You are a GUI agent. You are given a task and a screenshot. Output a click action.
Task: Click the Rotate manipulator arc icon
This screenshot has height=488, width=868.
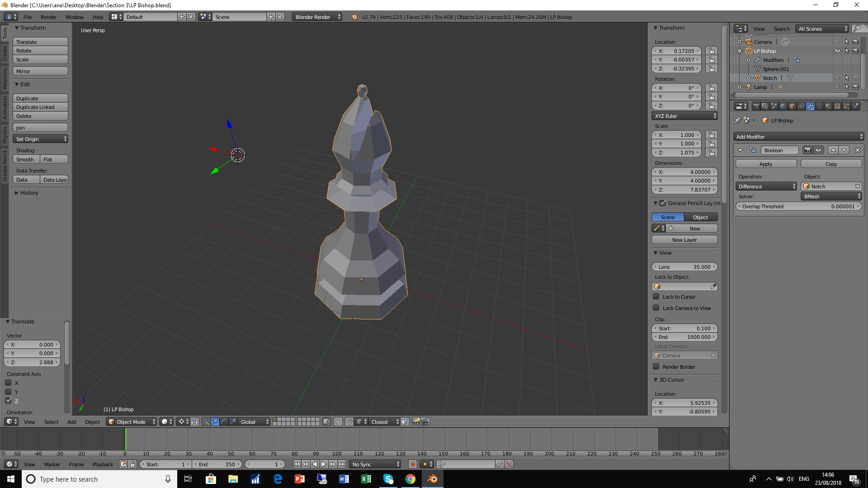pos(224,422)
